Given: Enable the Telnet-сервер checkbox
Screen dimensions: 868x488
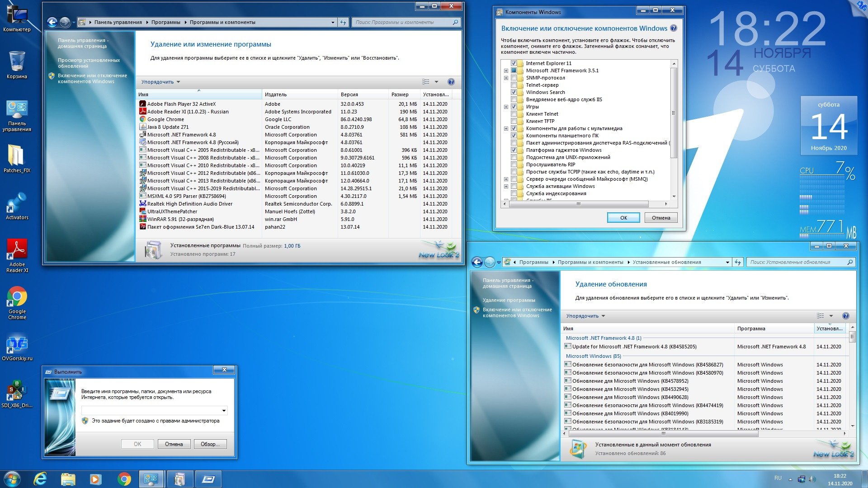Looking at the screenshot, I should click(x=514, y=85).
